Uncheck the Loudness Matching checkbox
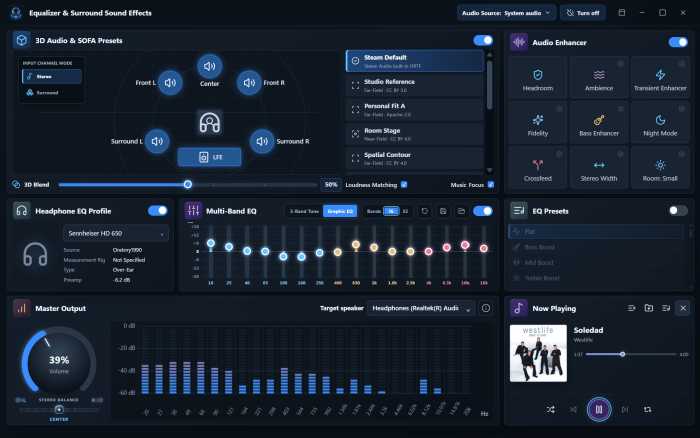This screenshot has height=438, width=700. point(404,185)
